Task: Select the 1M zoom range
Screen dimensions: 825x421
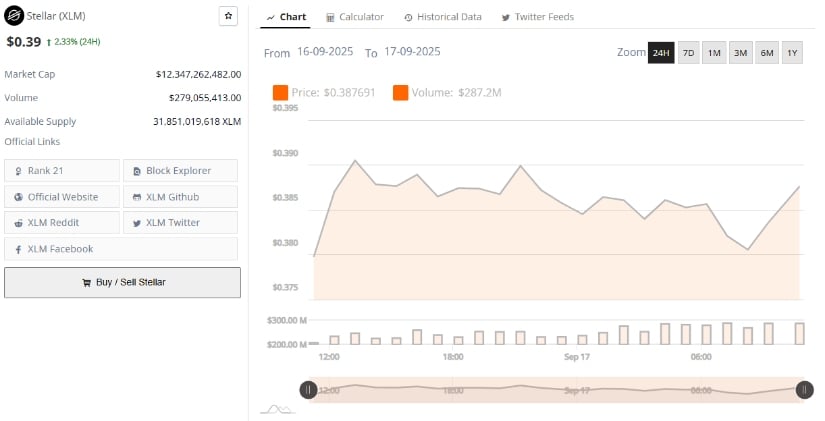Action: pyautogui.click(x=714, y=52)
